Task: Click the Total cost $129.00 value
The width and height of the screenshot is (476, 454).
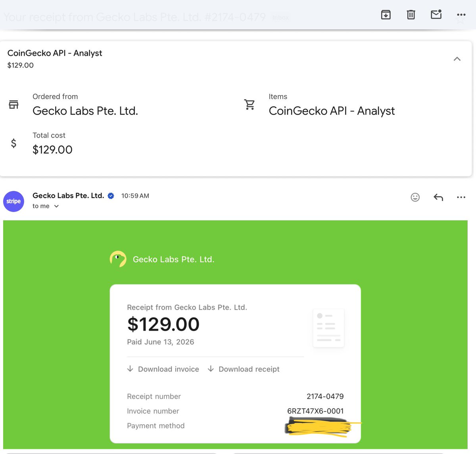Action: coord(52,150)
